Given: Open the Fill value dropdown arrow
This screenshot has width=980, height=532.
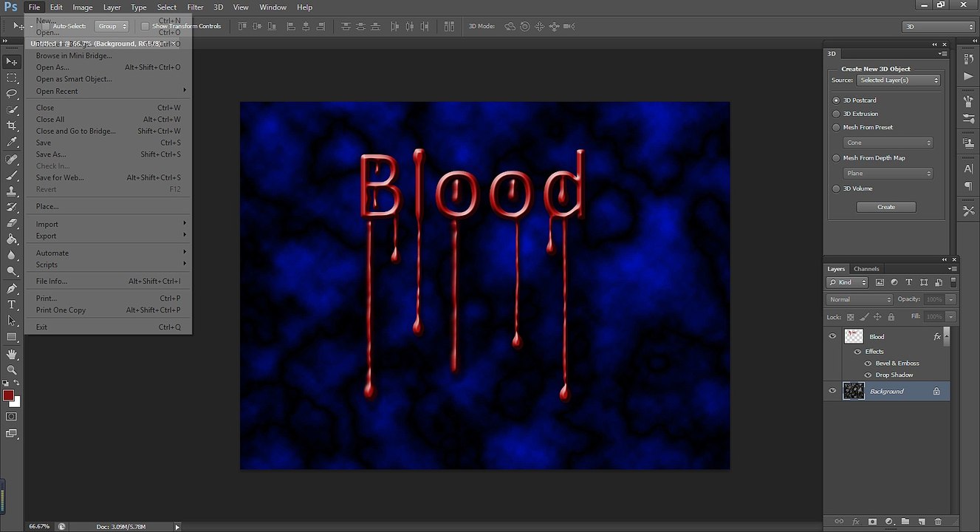Looking at the screenshot, I should tap(950, 316).
